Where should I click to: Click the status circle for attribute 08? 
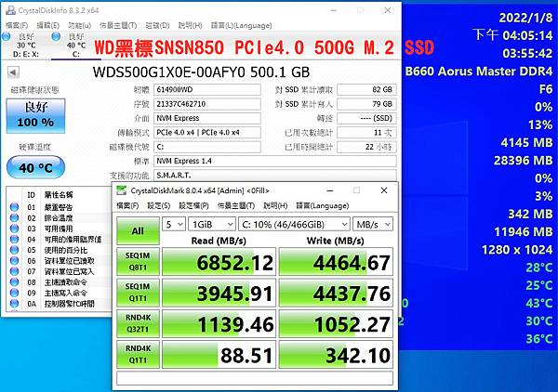pos(14,281)
